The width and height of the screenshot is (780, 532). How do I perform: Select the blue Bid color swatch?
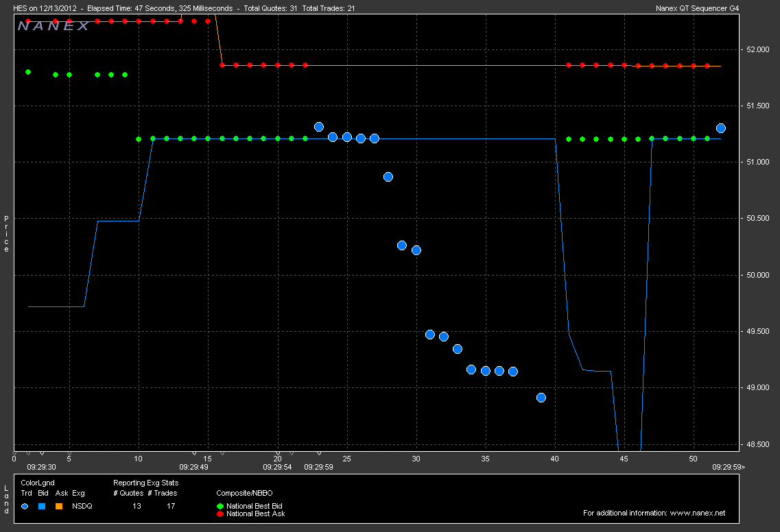pyautogui.click(x=42, y=506)
